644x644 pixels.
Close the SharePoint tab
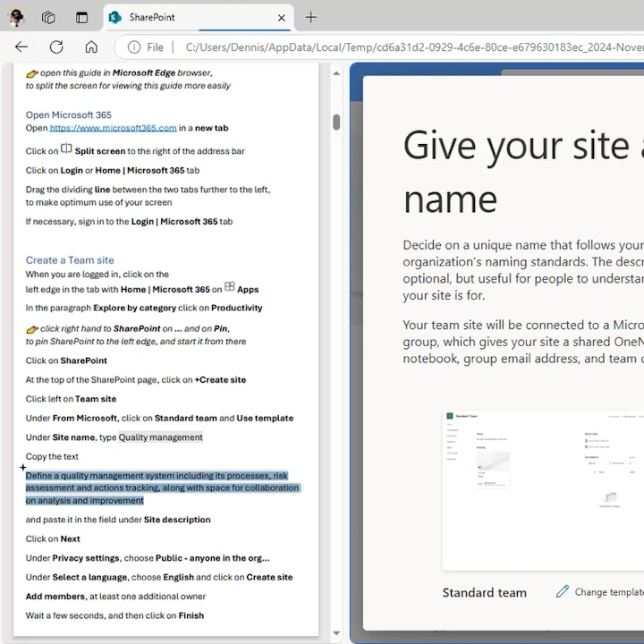(x=282, y=18)
